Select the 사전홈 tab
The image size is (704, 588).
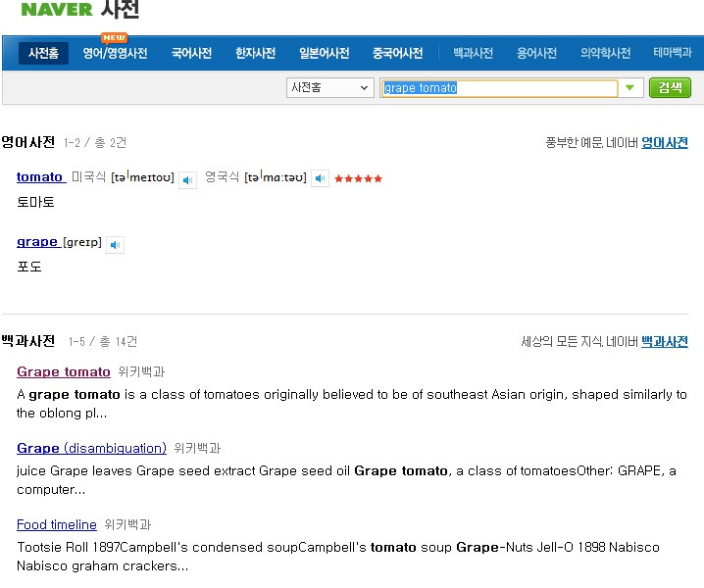[43, 53]
